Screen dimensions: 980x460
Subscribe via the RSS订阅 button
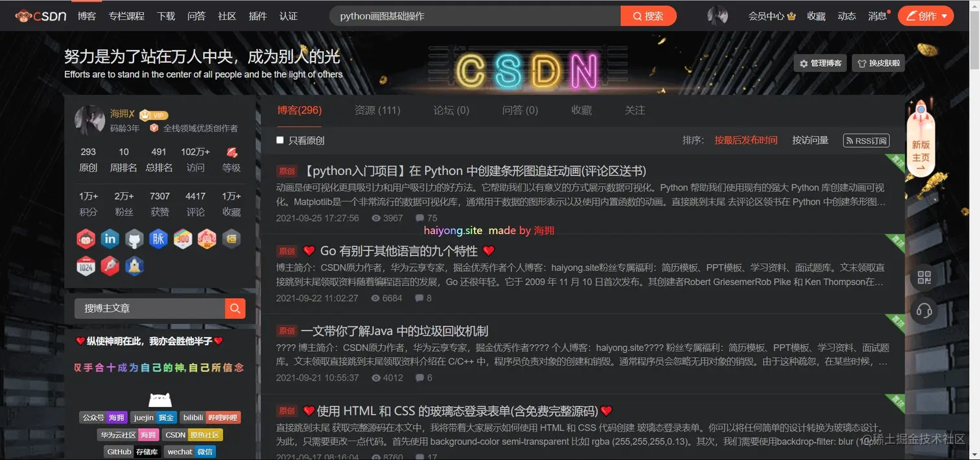click(866, 141)
